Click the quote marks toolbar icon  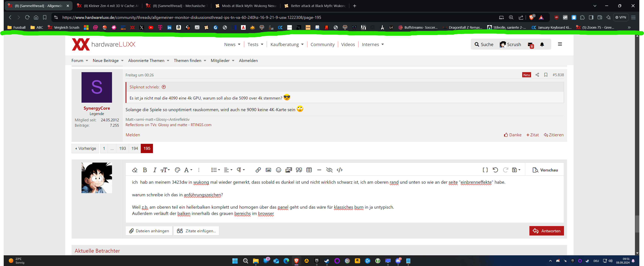point(299,170)
